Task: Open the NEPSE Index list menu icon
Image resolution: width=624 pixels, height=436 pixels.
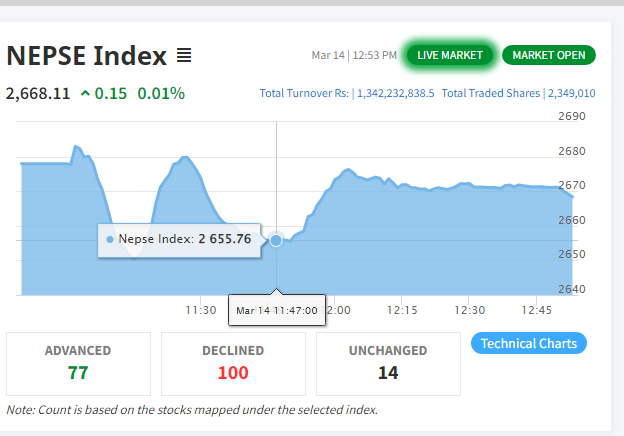Action: pyautogui.click(x=184, y=55)
